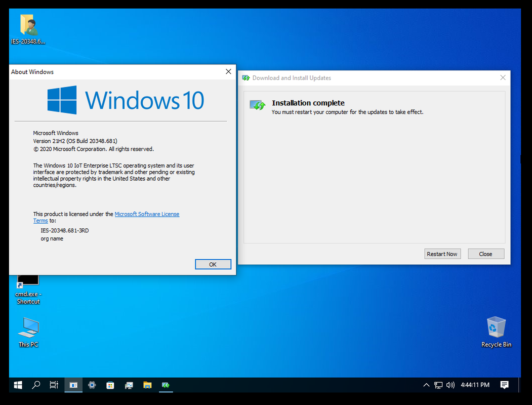Click the Installation complete update icon
This screenshot has height=405, width=532.
coord(258,105)
